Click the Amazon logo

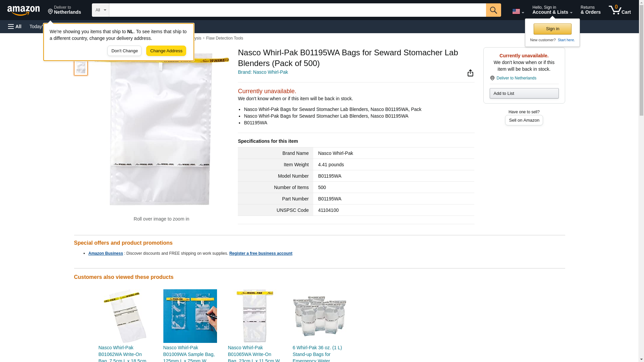pos(23,10)
